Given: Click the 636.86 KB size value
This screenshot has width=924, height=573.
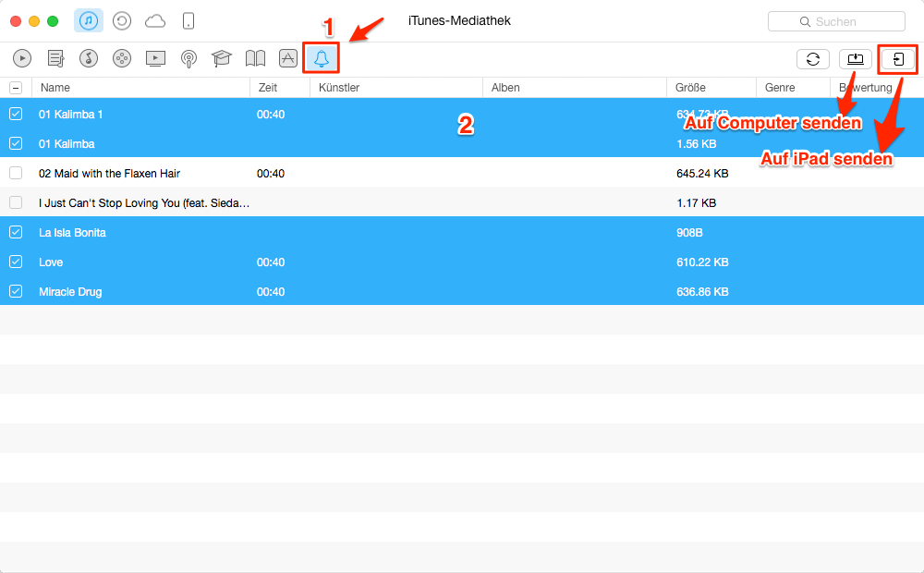Looking at the screenshot, I should click(702, 292).
